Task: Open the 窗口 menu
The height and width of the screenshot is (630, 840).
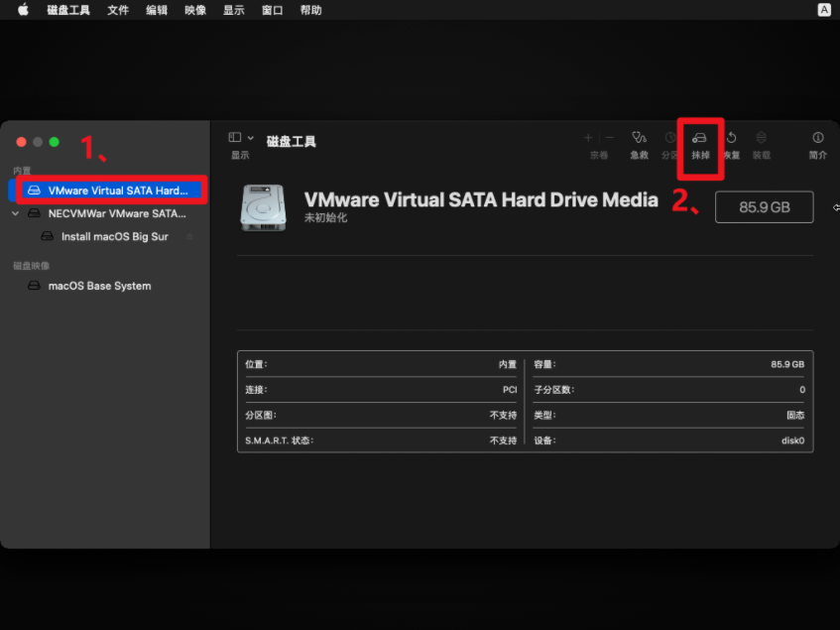Action: [272, 10]
